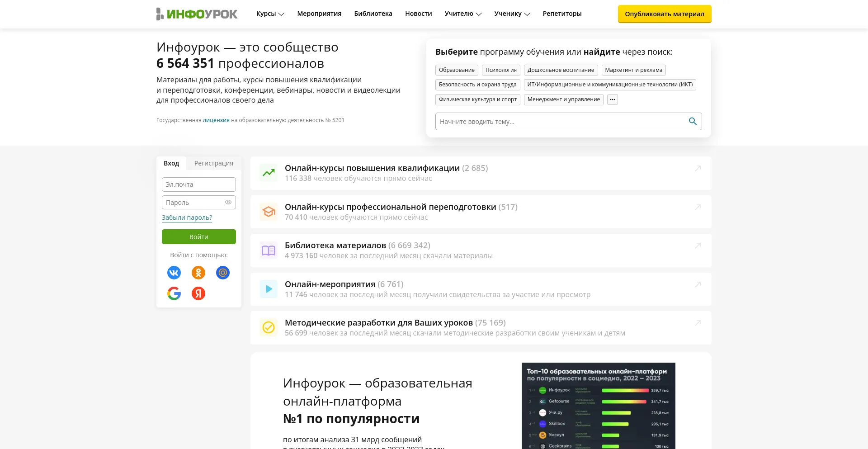Open the Забыли пароль? link
Viewport: 868px width, 449px height.
tap(187, 217)
